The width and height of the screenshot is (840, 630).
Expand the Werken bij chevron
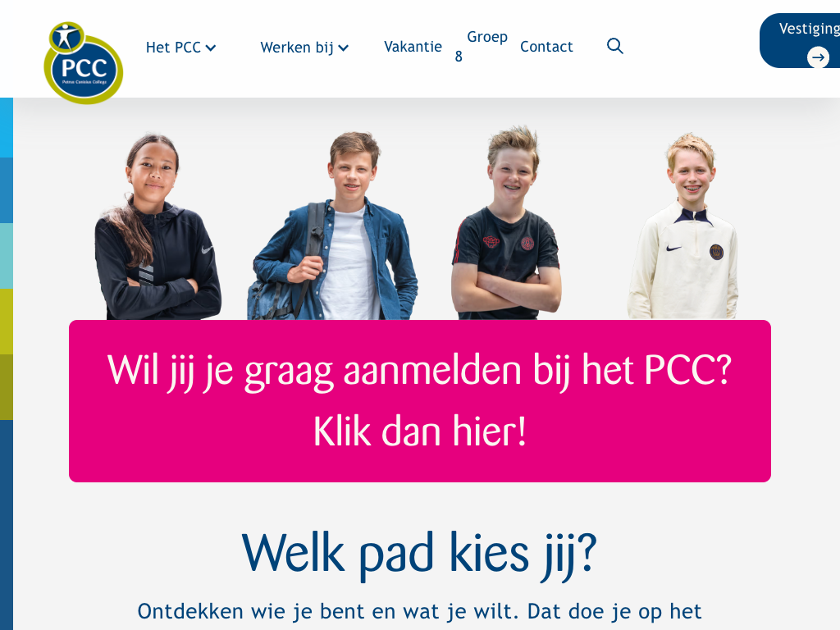coord(344,48)
